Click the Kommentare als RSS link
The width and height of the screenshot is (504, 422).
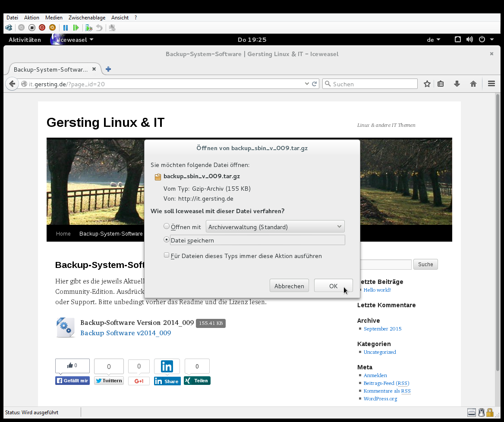(x=387, y=391)
